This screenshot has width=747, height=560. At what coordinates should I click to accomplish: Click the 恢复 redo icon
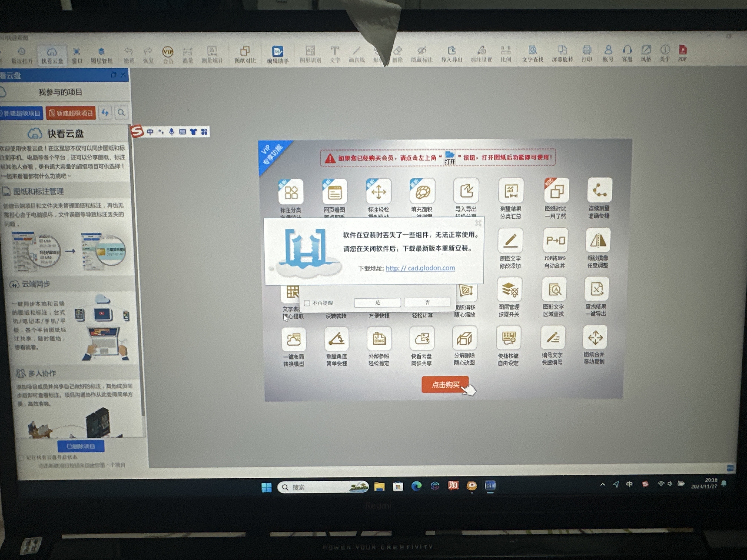click(x=148, y=55)
